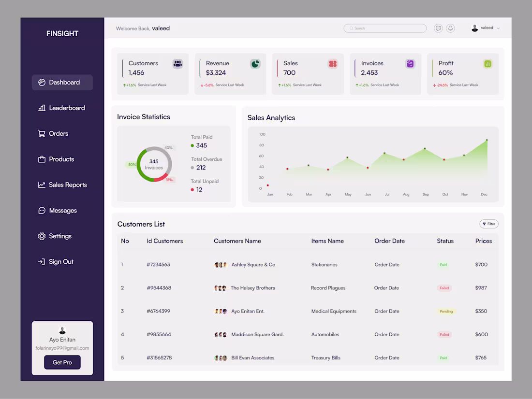
Task: Open the messages icon beside the bell
Action: 438,28
